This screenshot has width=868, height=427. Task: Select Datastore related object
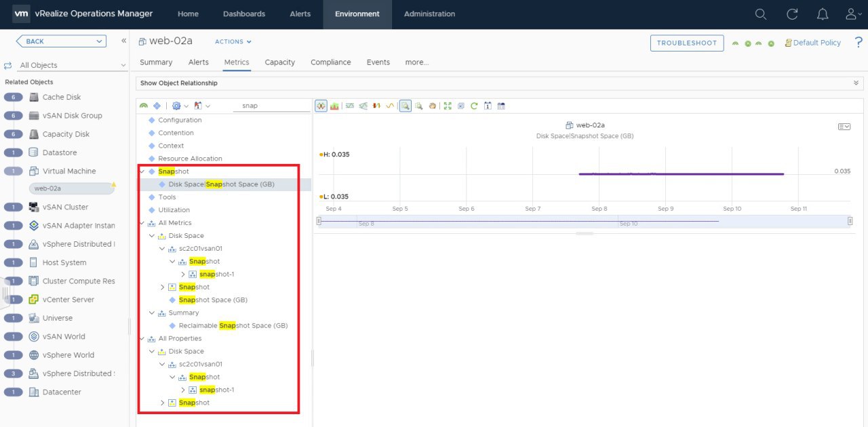tap(60, 152)
